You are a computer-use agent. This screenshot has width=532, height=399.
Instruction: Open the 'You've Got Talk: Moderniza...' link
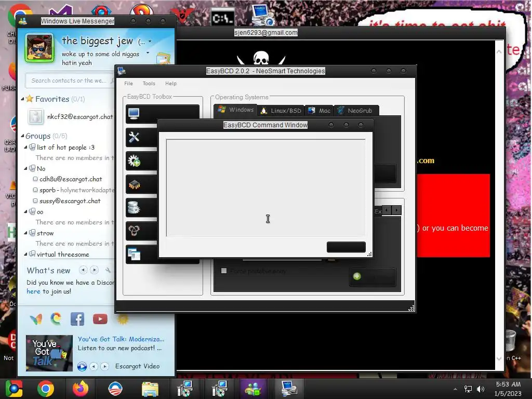[x=121, y=339]
